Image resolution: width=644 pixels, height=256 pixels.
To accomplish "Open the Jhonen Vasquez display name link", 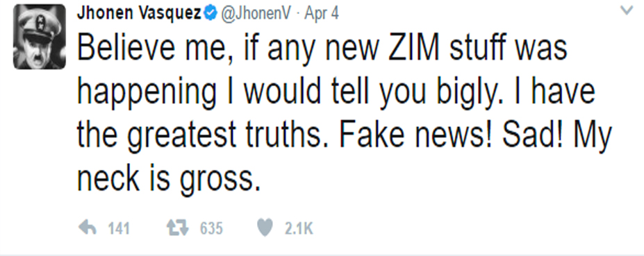I will (139, 13).
